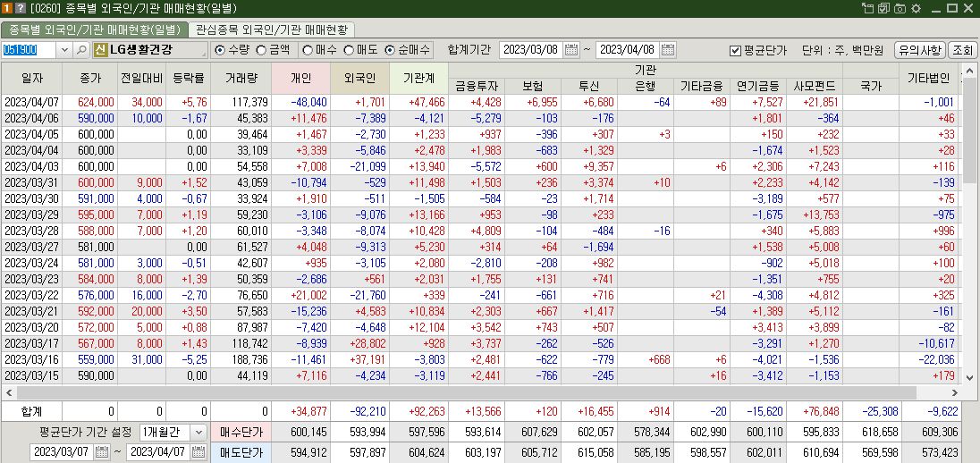980x463 pixels.
Task: Click the 일자 column header
Action: [32, 78]
